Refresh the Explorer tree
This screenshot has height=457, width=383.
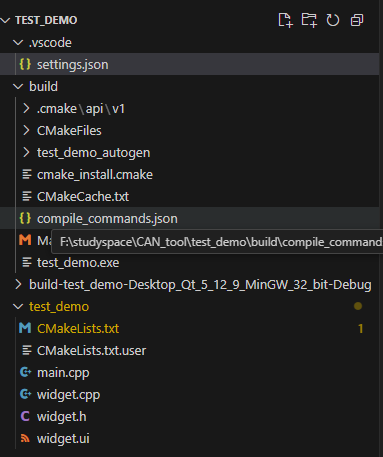(333, 20)
